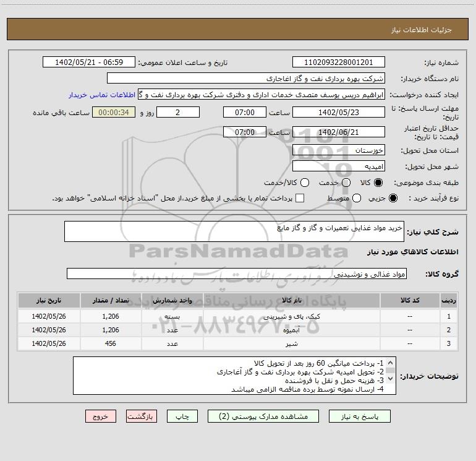
Task: Click the goods group field مواد غذائی و نوشیدنی
Action: pos(237,274)
